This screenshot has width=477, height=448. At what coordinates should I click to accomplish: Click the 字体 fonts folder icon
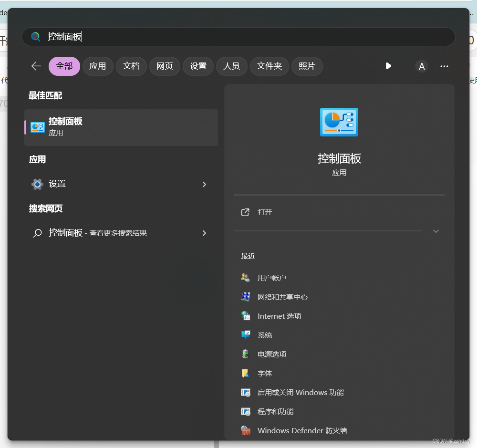[x=246, y=373]
